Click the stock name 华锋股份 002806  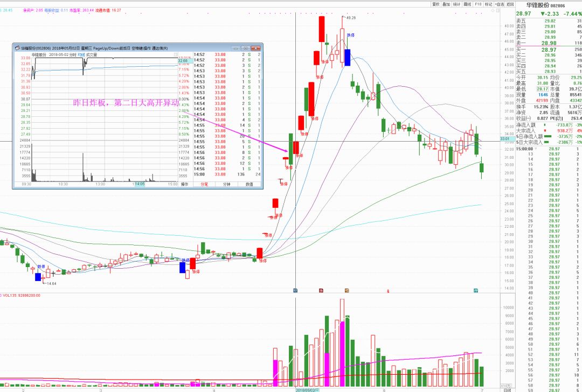[545, 5]
